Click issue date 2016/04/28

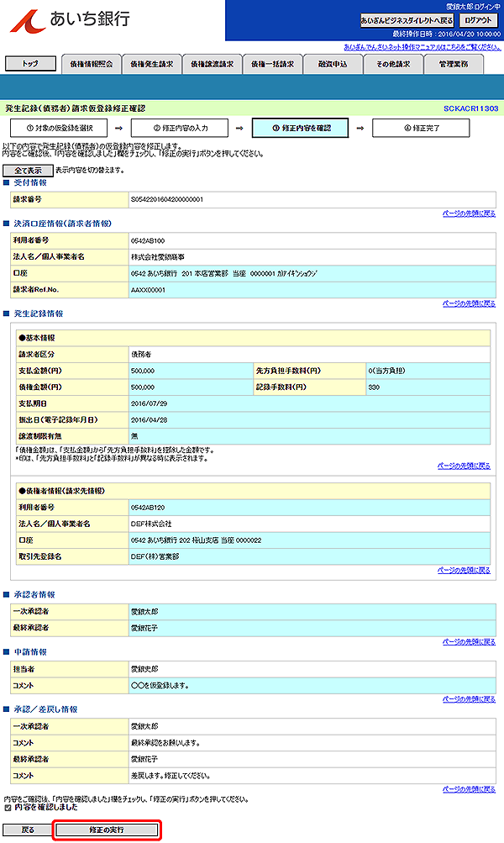pos(149,420)
